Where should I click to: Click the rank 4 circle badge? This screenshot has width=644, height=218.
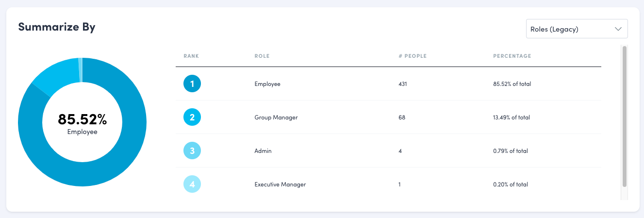point(192,184)
